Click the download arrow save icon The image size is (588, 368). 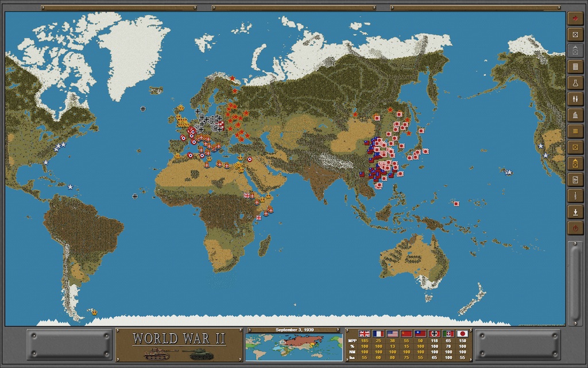[575, 212]
